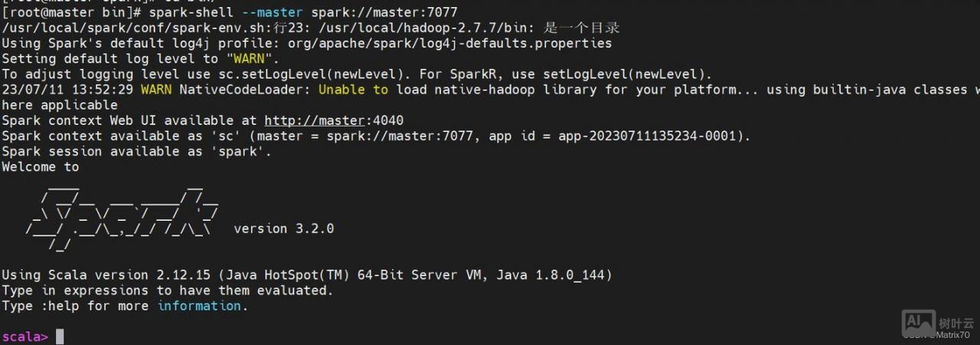Click the cyan "information" word
980x345 pixels.
(x=199, y=306)
